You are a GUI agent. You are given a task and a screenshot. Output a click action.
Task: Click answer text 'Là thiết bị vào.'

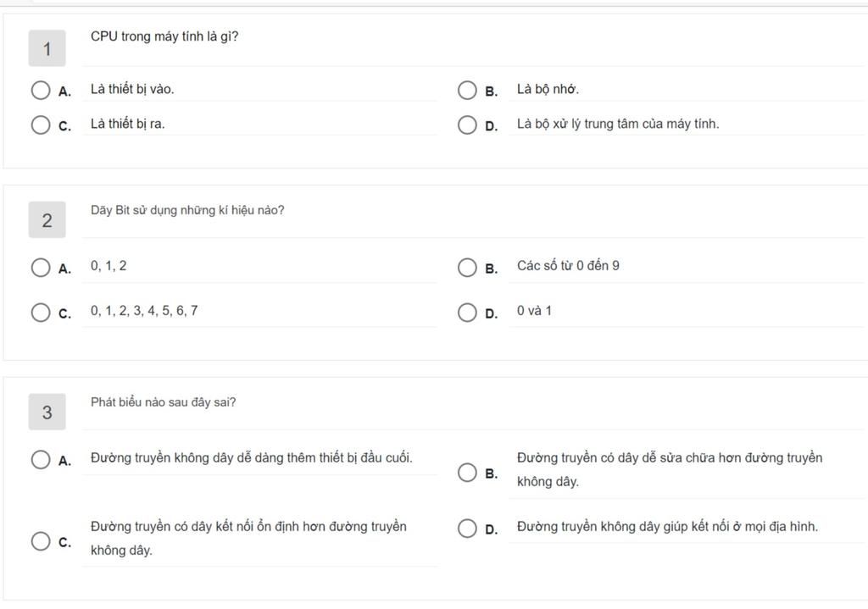tap(132, 89)
